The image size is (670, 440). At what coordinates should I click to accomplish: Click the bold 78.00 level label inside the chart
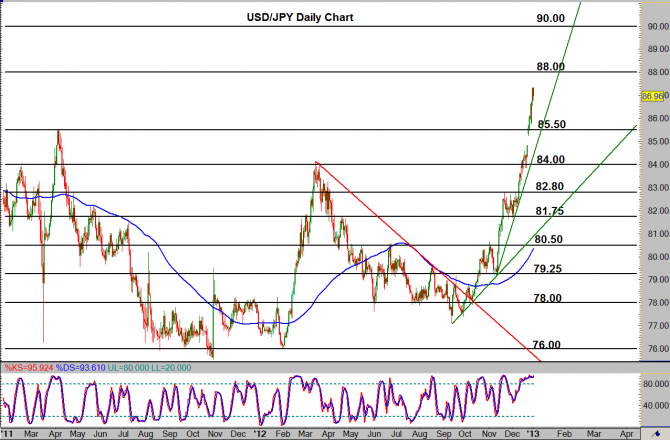[548, 298]
